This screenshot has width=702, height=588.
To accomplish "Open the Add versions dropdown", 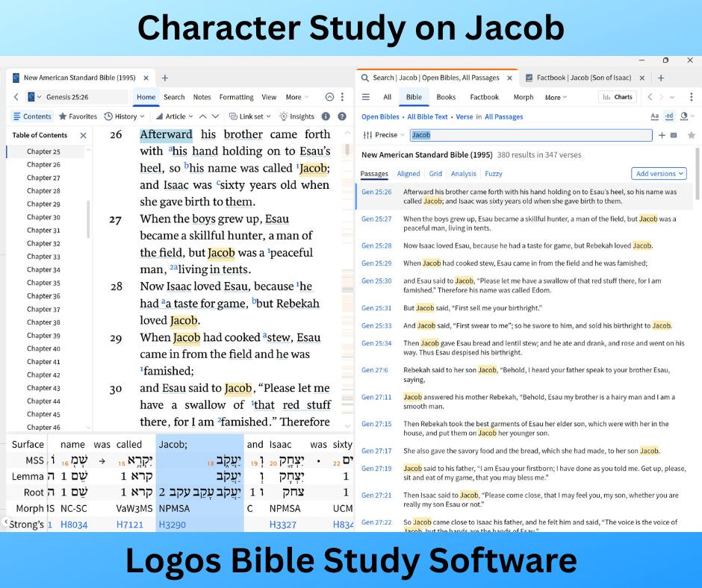I will coord(658,174).
